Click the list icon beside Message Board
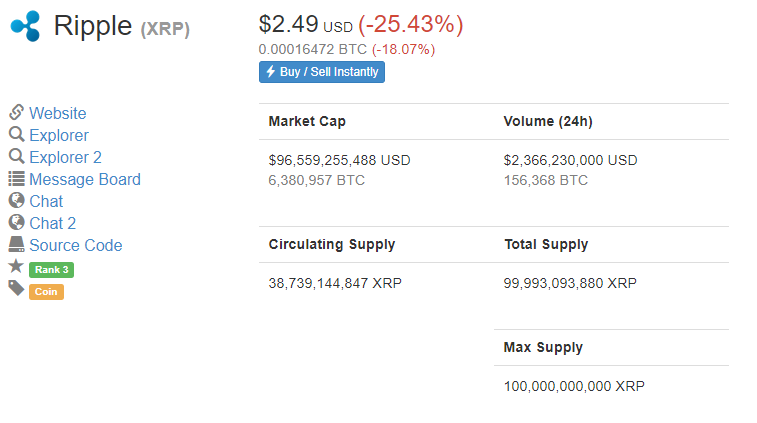The image size is (757, 423). tap(16, 179)
